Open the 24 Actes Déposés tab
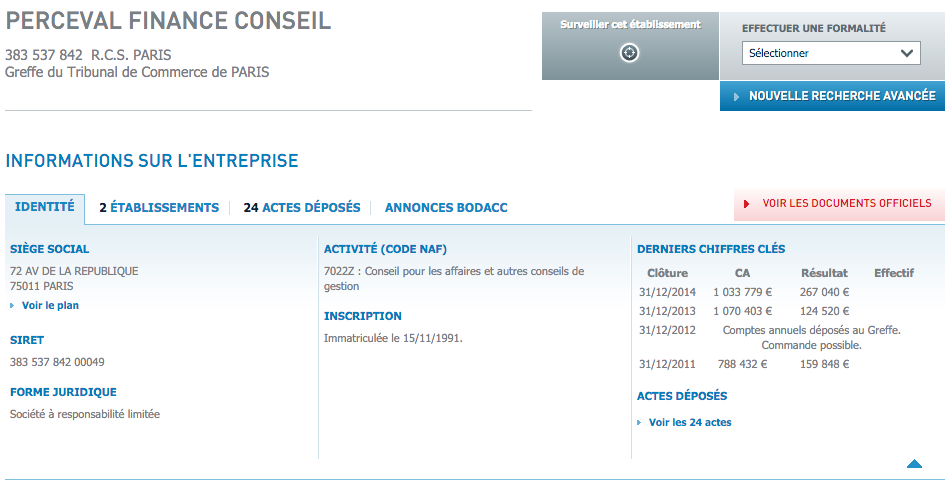This screenshot has width=948, height=481. point(302,208)
